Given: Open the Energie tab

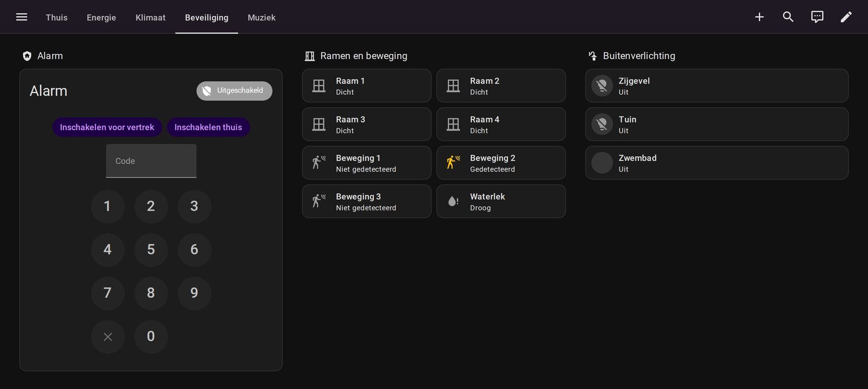Looking at the screenshot, I should coord(101,17).
